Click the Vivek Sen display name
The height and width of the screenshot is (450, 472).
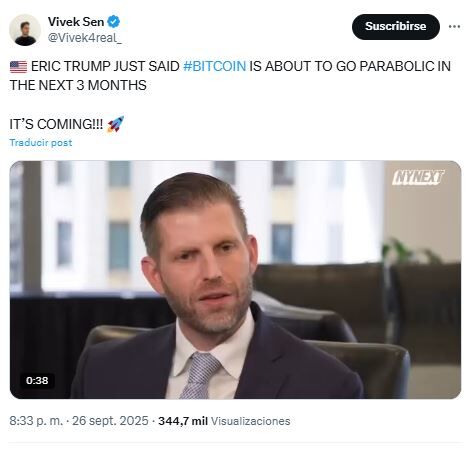point(76,22)
